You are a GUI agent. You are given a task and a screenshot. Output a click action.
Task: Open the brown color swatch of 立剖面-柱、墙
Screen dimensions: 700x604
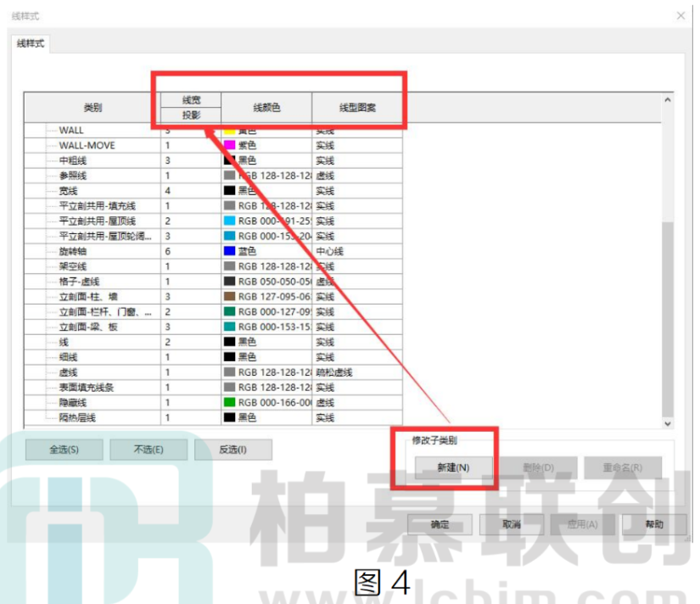(x=229, y=296)
